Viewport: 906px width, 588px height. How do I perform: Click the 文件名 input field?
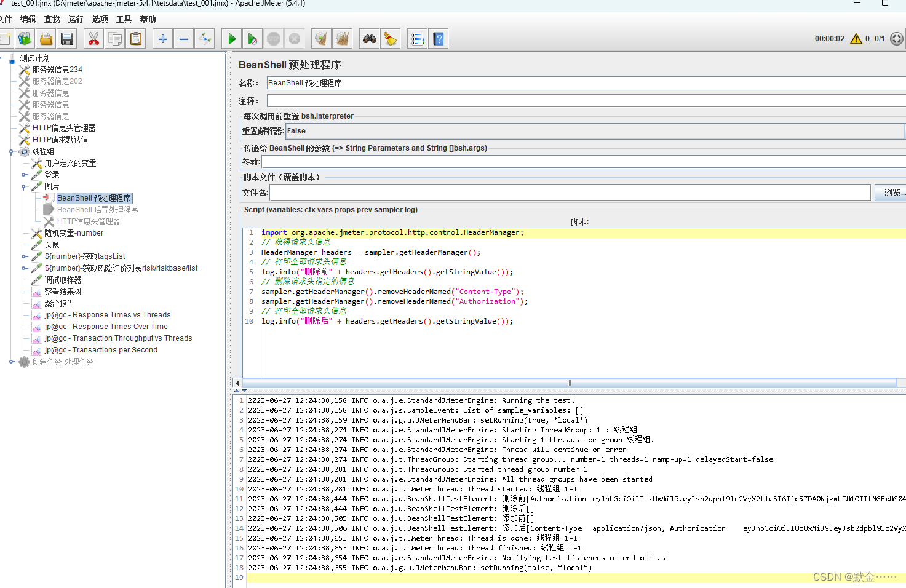570,193
